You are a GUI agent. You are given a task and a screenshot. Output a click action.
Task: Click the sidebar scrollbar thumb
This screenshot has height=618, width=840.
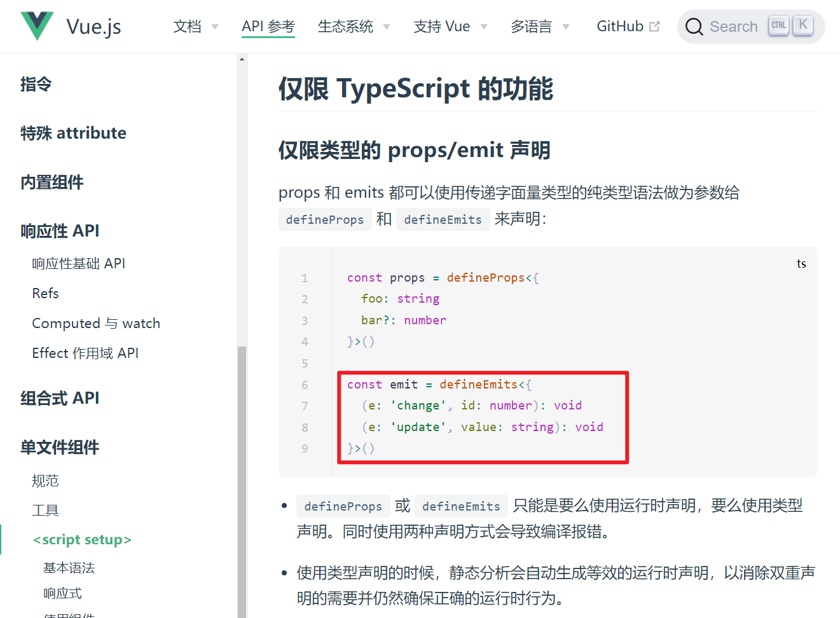[242, 481]
